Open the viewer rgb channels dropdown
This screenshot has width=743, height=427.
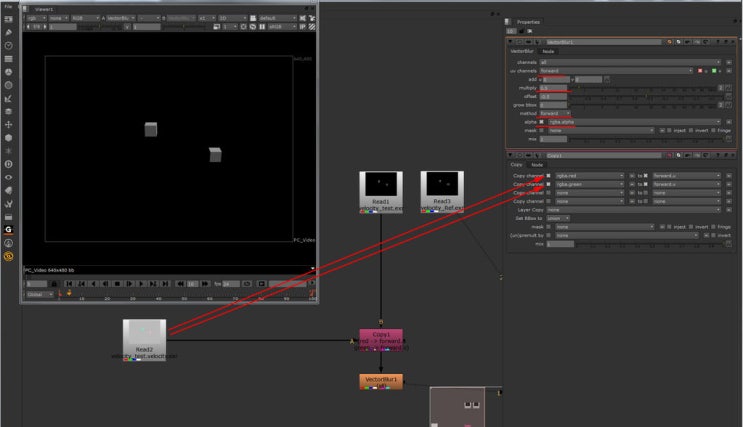click(x=36, y=18)
